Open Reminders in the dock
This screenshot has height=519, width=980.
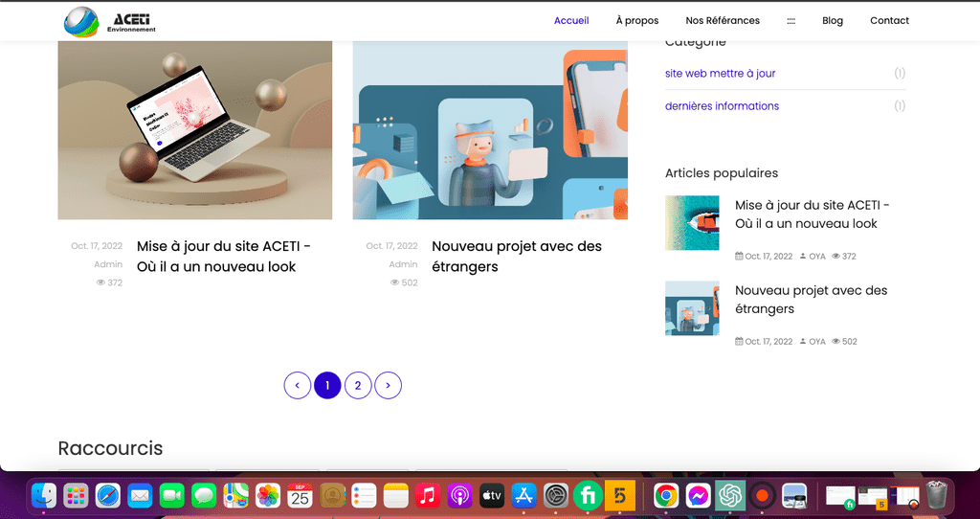pos(364,496)
